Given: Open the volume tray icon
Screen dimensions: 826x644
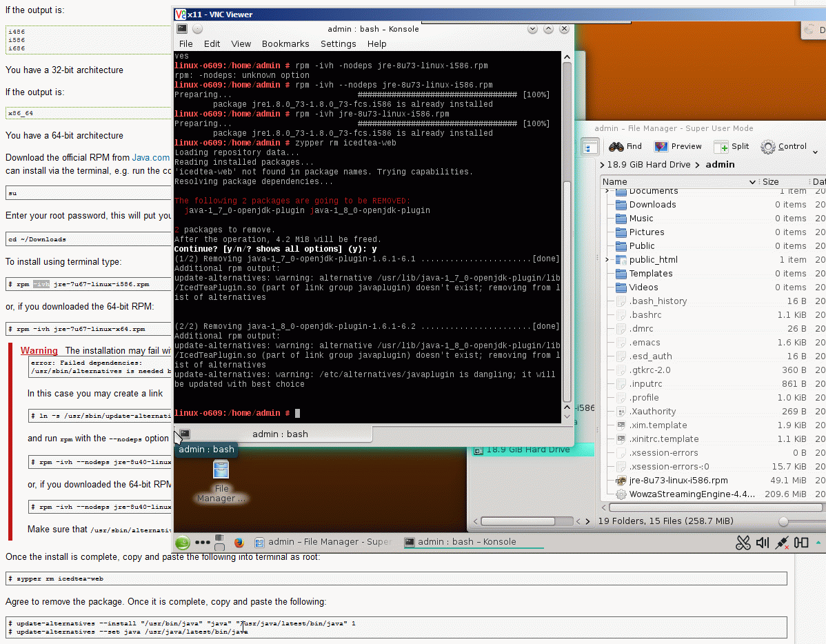Looking at the screenshot, I should click(x=763, y=542).
